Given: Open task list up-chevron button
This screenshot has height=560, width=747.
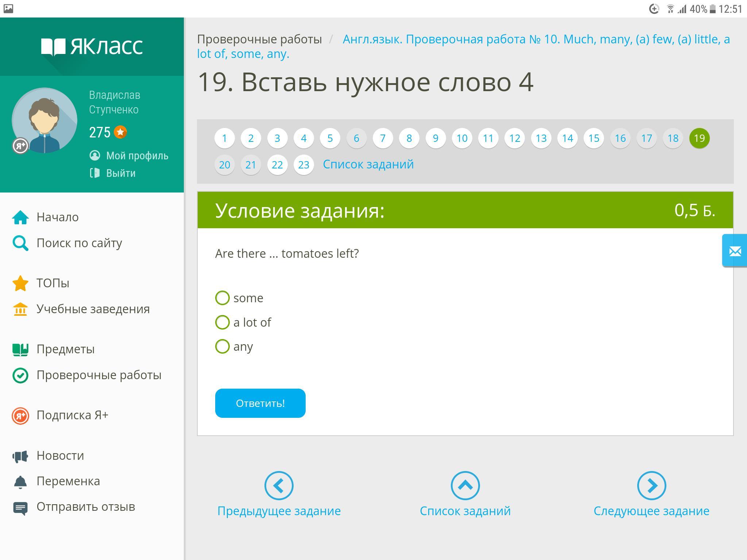Looking at the screenshot, I should tap(465, 485).
